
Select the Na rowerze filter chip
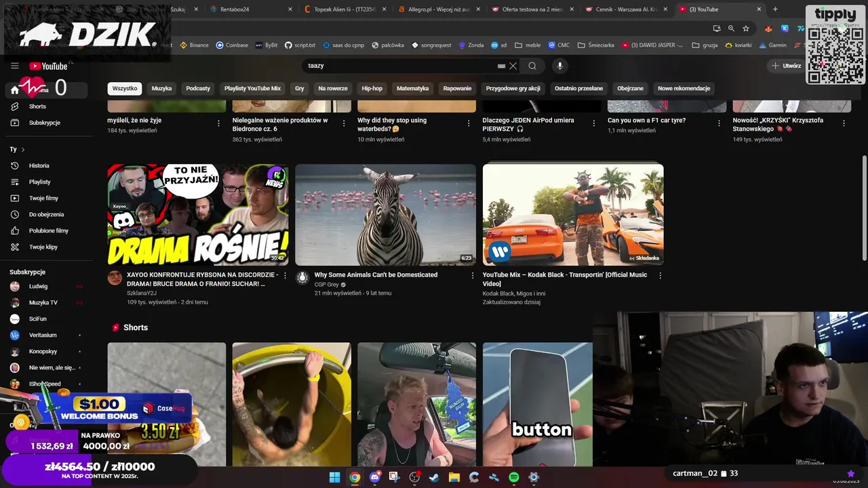(333, 88)
